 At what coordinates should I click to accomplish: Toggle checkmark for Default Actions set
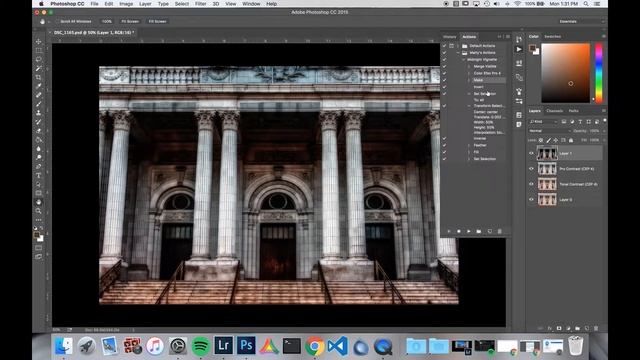coord(444,46)
